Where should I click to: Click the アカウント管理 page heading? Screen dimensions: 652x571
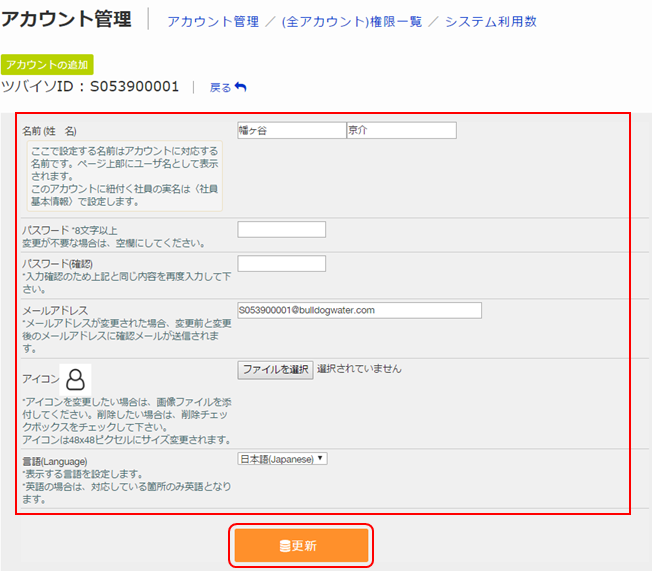tap(66, 19)
